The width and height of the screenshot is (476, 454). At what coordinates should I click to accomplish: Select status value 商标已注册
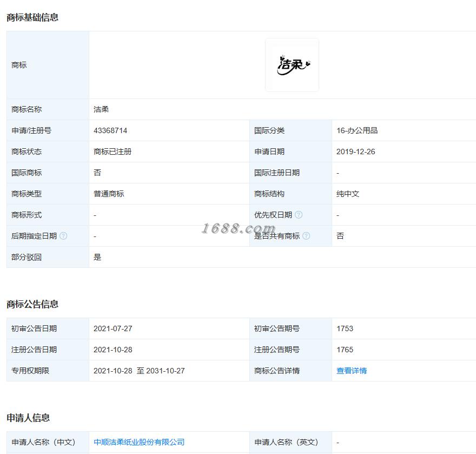tap(113, 152)
